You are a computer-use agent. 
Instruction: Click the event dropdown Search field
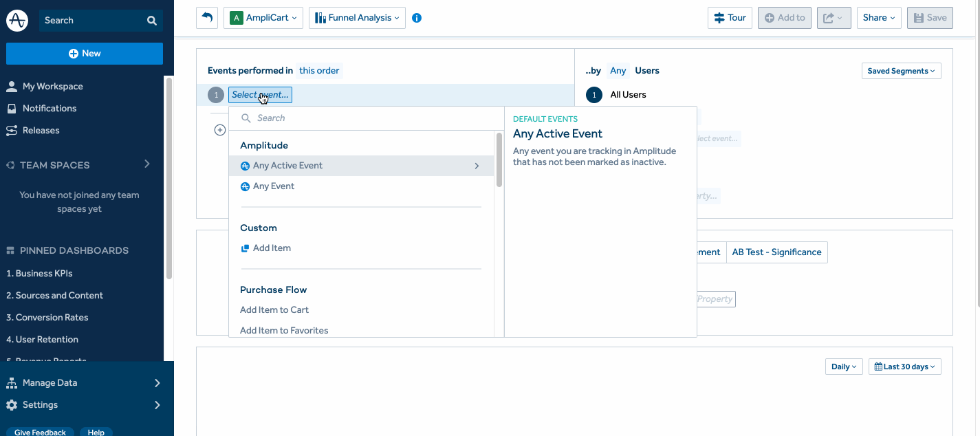pos(367,118)
